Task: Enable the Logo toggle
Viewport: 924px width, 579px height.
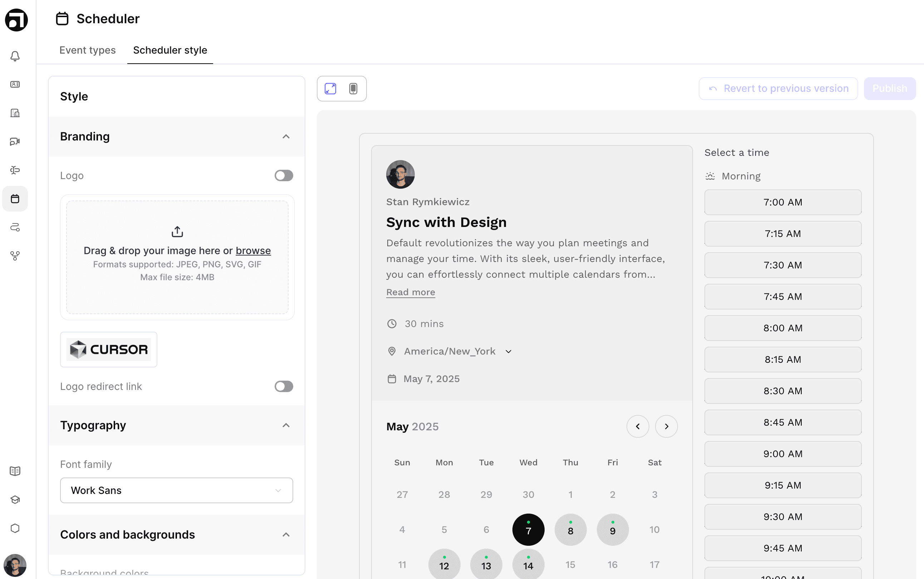Action: 284,176
